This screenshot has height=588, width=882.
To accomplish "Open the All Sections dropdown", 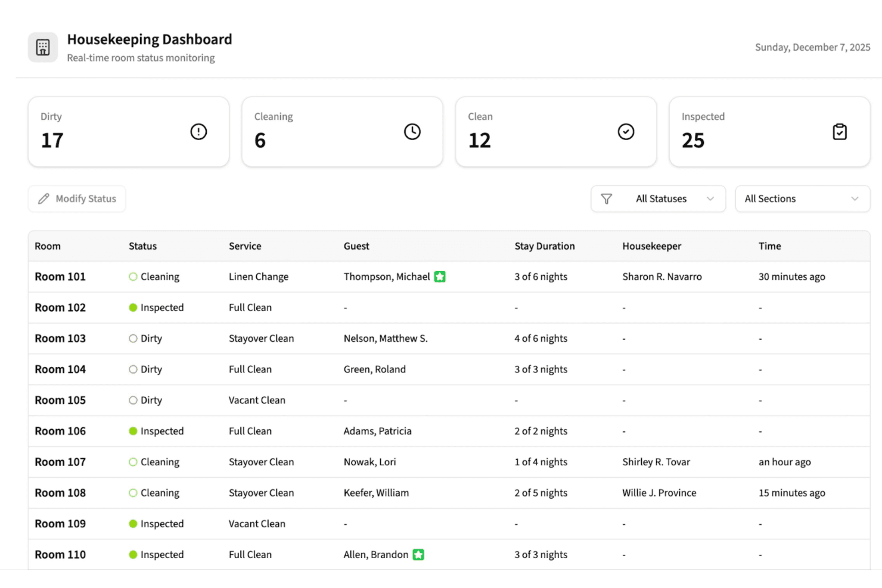I will pos(803,199).
